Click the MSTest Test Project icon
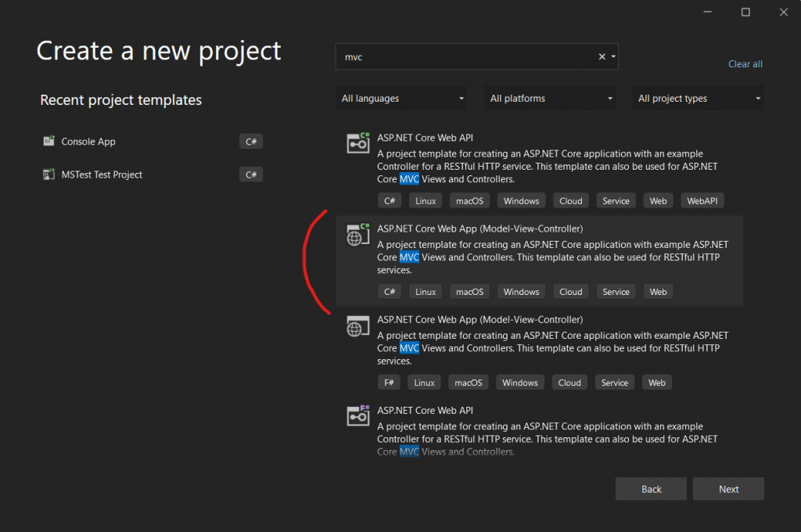The height and width of the screenshot is (532, 801). (48, 174)
